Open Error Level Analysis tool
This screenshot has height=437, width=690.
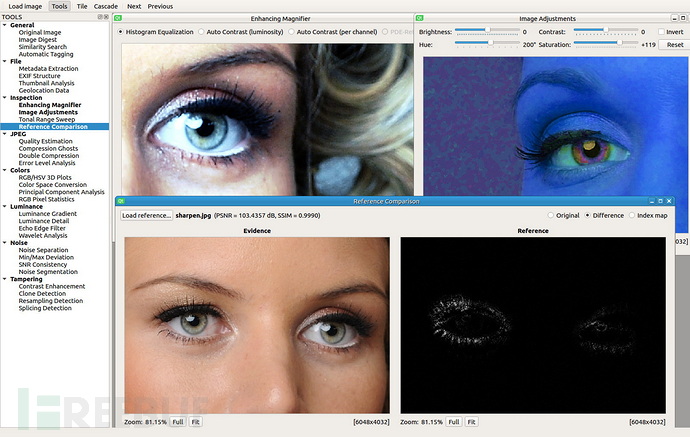pyautogui.click(x=47, y=163)
